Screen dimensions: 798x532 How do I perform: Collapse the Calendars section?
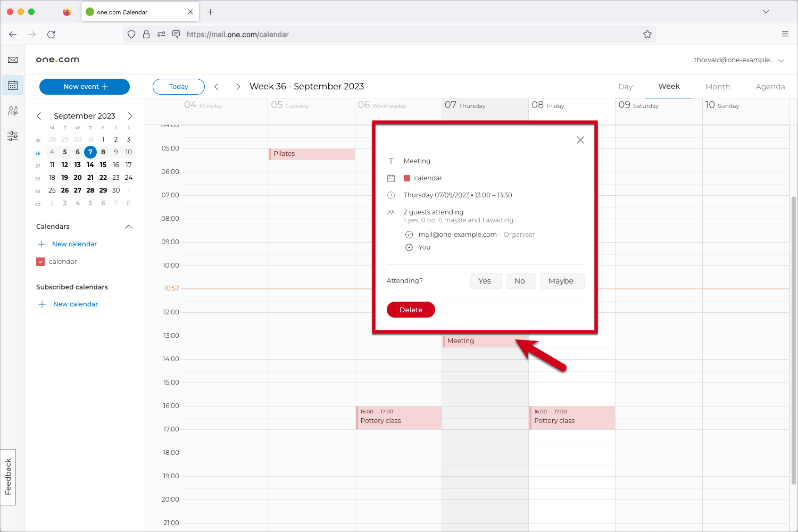pyautogui.click(x=128, y=227)
